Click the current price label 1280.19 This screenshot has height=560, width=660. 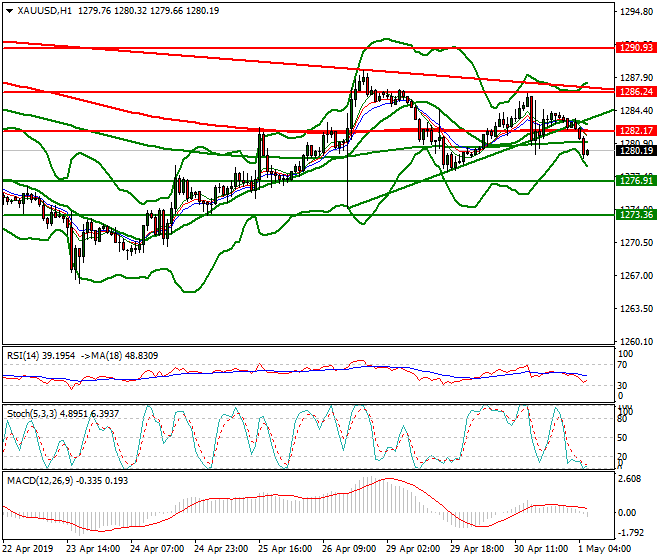tap(636, 151)
